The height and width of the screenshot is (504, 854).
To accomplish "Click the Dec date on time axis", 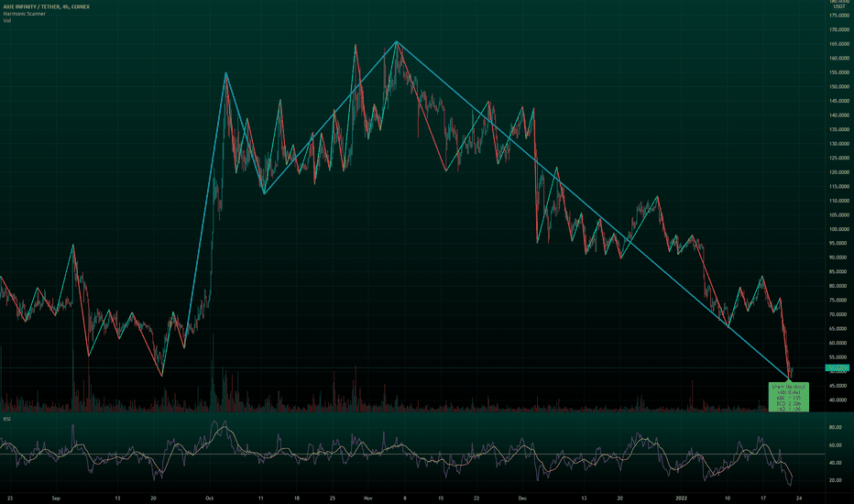I will click(522, 498).
